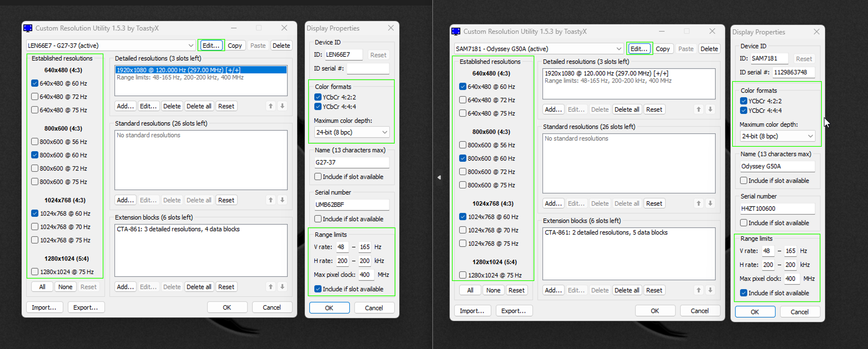Click the move-down arrow for Detailed resolutions in the G27-37 window
The height and width of the screenshot is (349, 868).
282,106
